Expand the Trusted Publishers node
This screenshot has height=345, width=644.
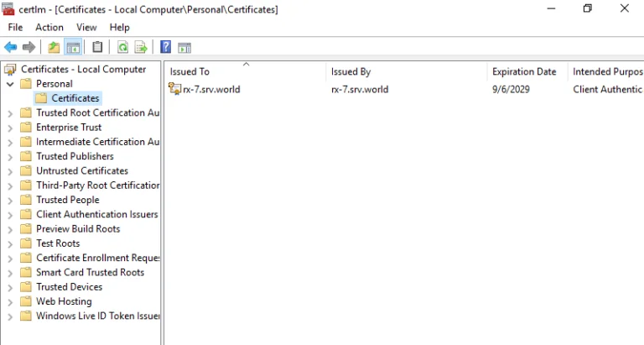point(10,157)
